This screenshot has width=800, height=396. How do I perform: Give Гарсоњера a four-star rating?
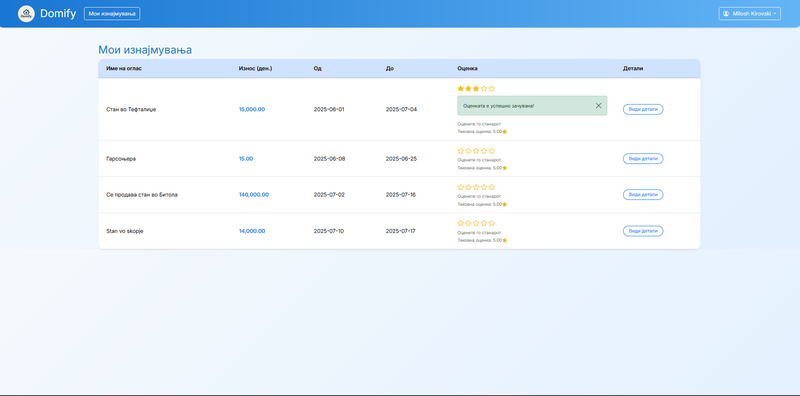coord(484,151)
